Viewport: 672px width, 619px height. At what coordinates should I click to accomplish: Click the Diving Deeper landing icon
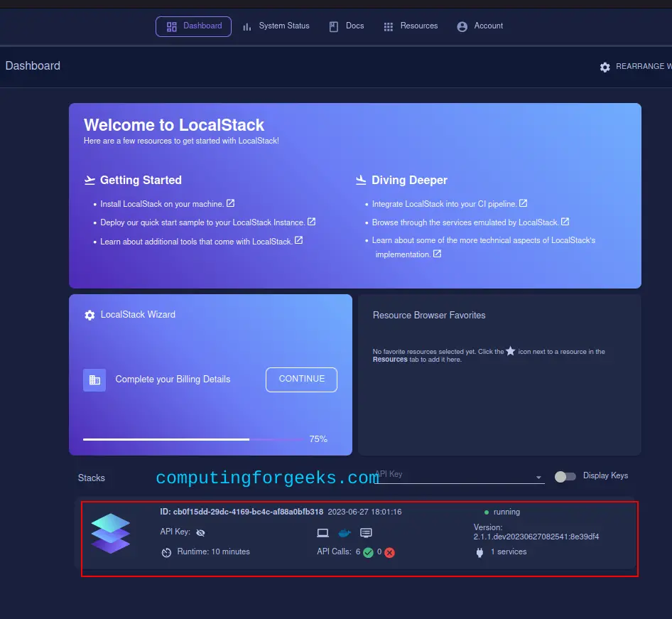coord(361,180)
